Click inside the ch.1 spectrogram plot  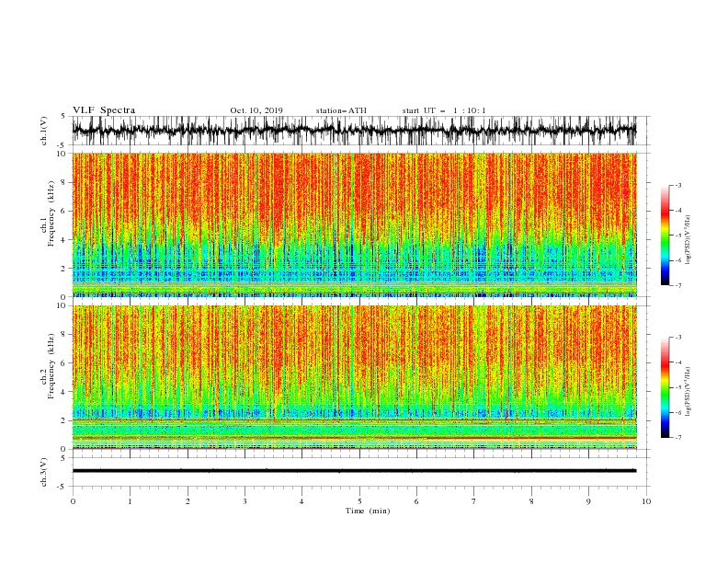(x=354, y=224)
